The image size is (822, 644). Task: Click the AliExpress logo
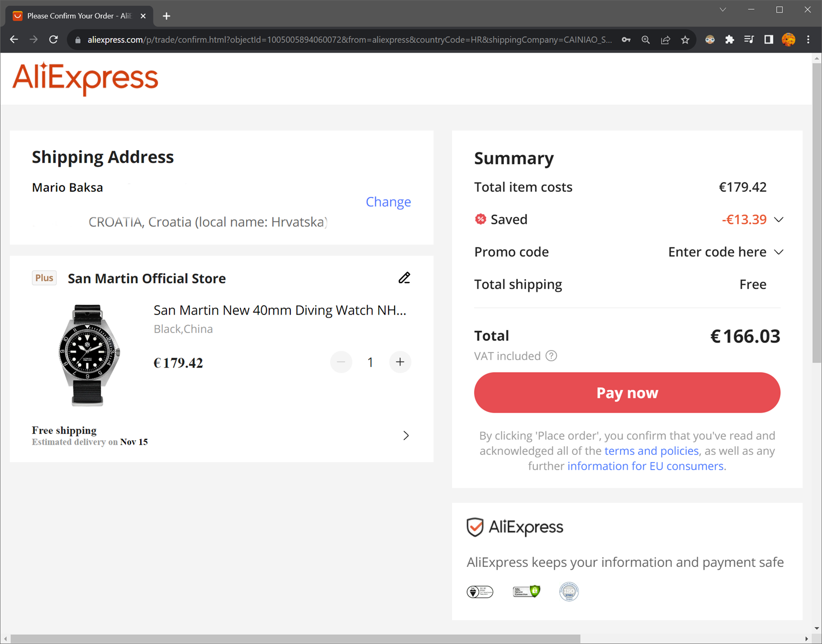pyautogui.click(x=85, y=79)
